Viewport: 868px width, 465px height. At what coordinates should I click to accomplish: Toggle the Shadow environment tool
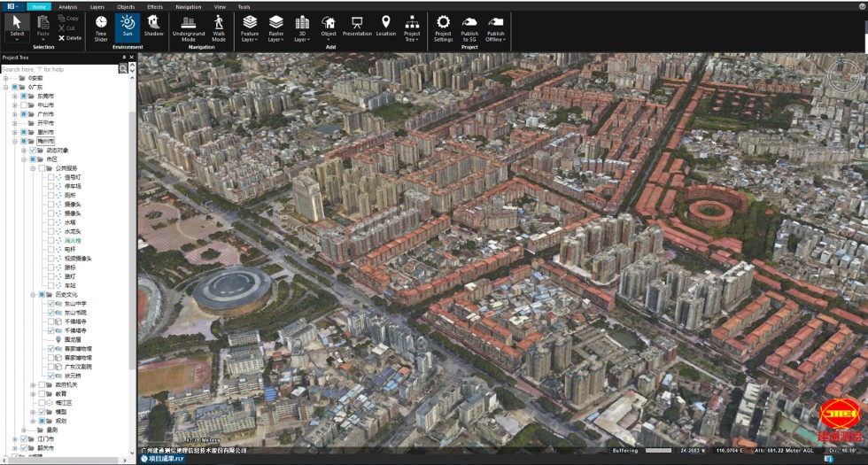coord(153,27)
